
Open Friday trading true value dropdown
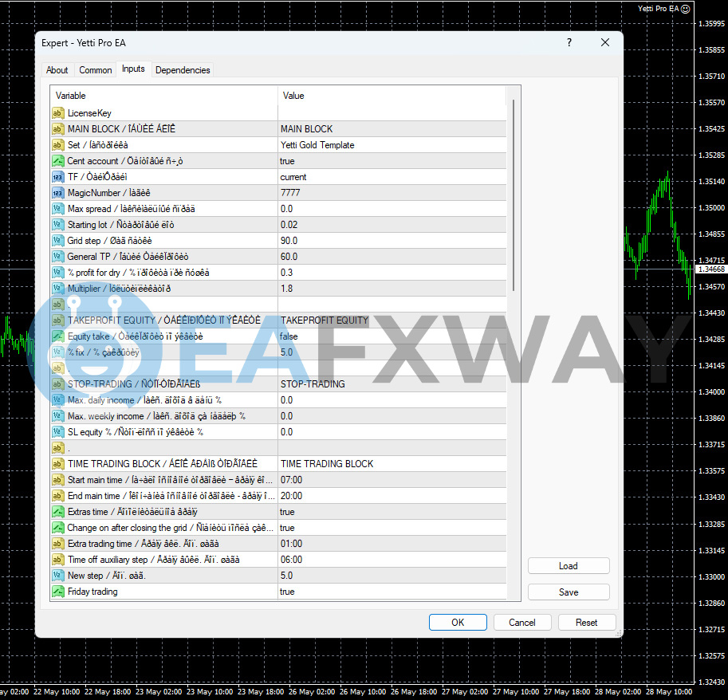392,592
